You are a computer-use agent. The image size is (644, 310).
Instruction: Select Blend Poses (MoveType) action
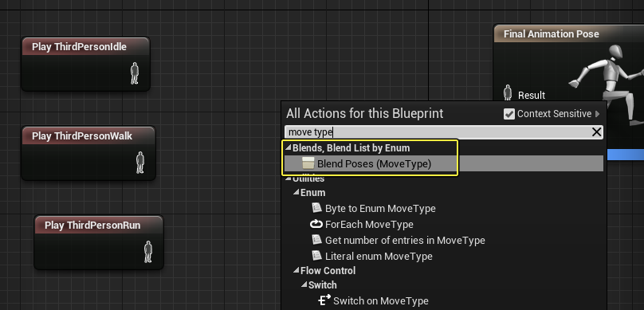click(444, 163)
